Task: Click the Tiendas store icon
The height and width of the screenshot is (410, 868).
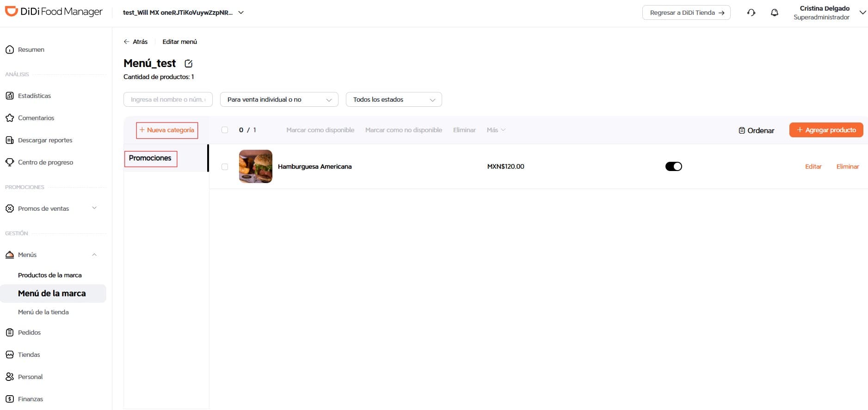Action: click(10, 355)
